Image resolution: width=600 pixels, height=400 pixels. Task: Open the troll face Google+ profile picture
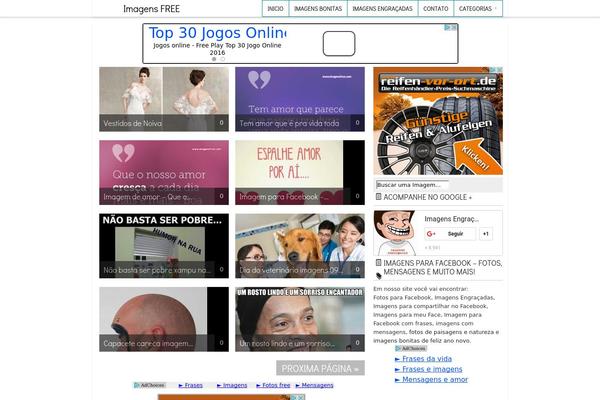[395, 233]
